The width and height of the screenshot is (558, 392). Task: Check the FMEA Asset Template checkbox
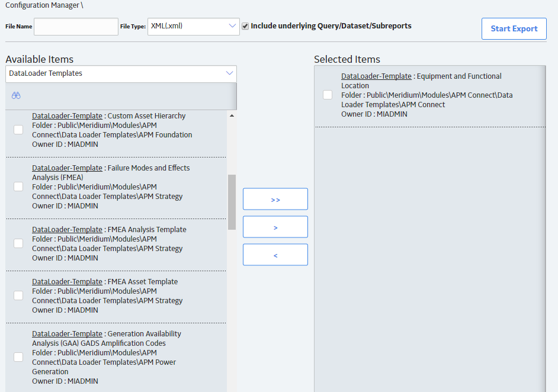(18, 295)
